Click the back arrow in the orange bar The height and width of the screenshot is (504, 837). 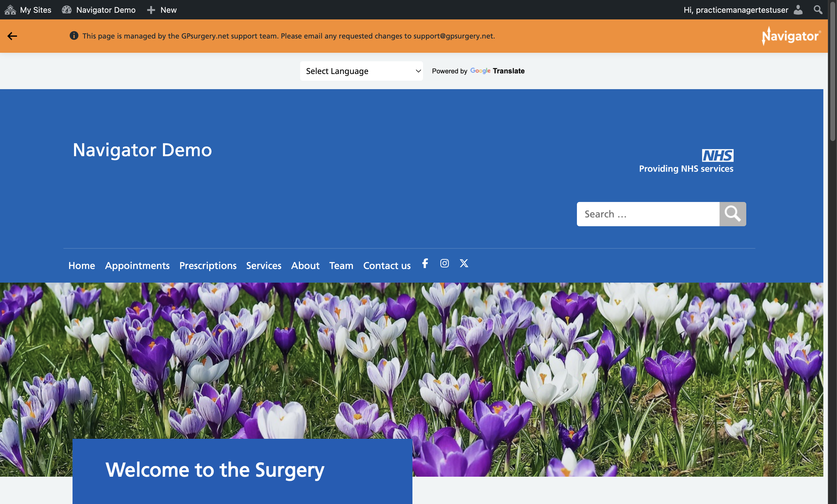click(12, 36)
